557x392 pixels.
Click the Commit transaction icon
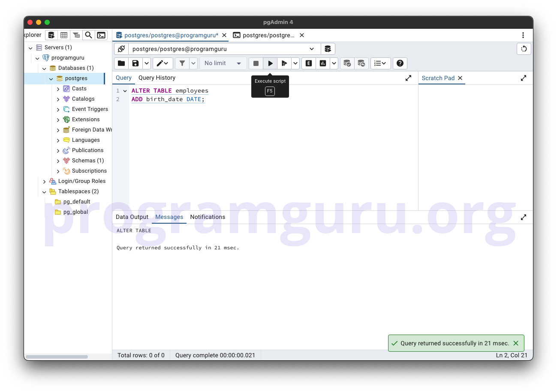coord(347,63)
